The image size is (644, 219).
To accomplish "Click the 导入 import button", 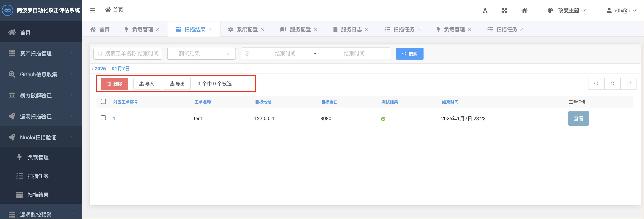I will coord(147,84).
